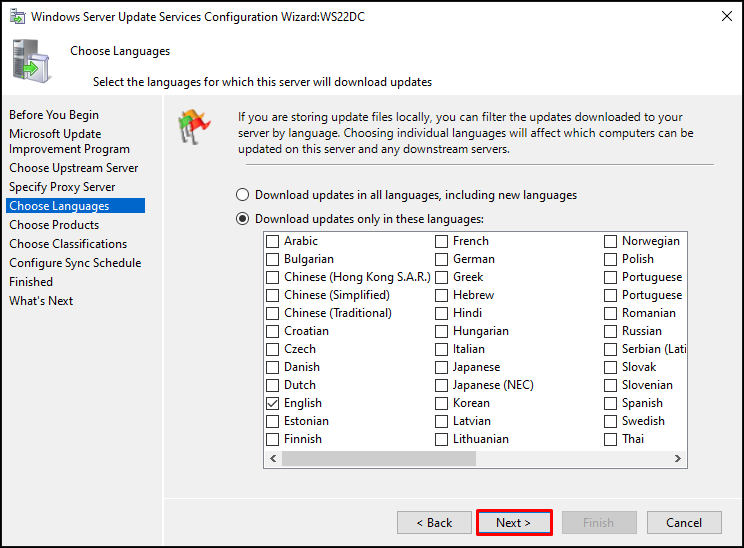Check the Greek checkbox
The height and width of the screenshot is (548, 744).
click(441, 278)
